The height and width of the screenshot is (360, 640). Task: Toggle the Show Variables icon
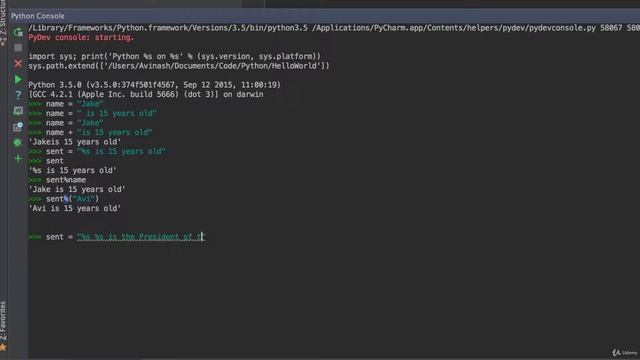pos(18,111)
